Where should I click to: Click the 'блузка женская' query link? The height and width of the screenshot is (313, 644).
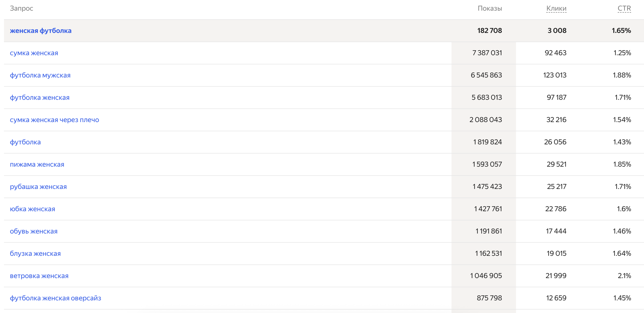pyautogui.click(x=35, y=254)
